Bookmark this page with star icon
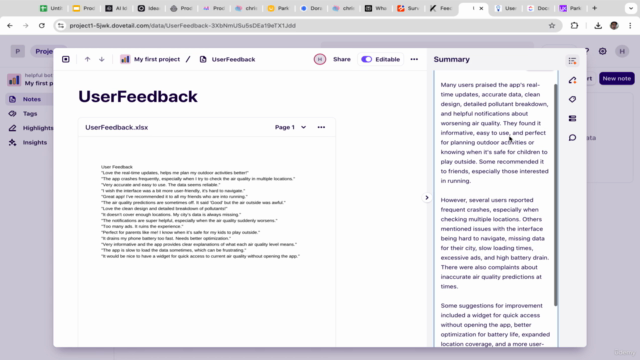Viewport: 640px width, 360px height. pos(552,25)
